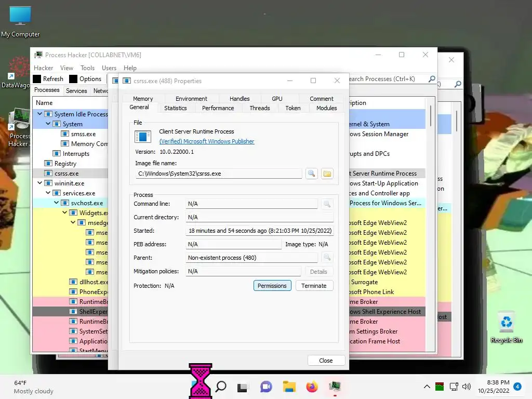Open Task View in taskbar
The width and height of the screenshot is (532, 399).
tap(242, 387)
